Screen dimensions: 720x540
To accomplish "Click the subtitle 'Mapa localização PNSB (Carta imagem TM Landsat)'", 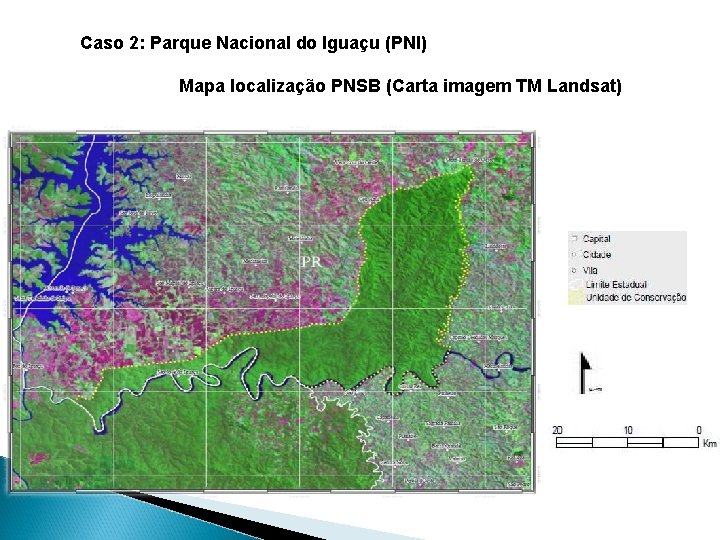I will pyautogui.click(x=400, y=86).
